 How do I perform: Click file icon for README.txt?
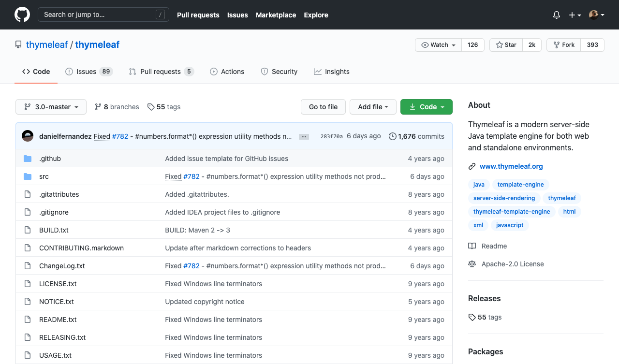pyautogui.click(x=28, y=320)
